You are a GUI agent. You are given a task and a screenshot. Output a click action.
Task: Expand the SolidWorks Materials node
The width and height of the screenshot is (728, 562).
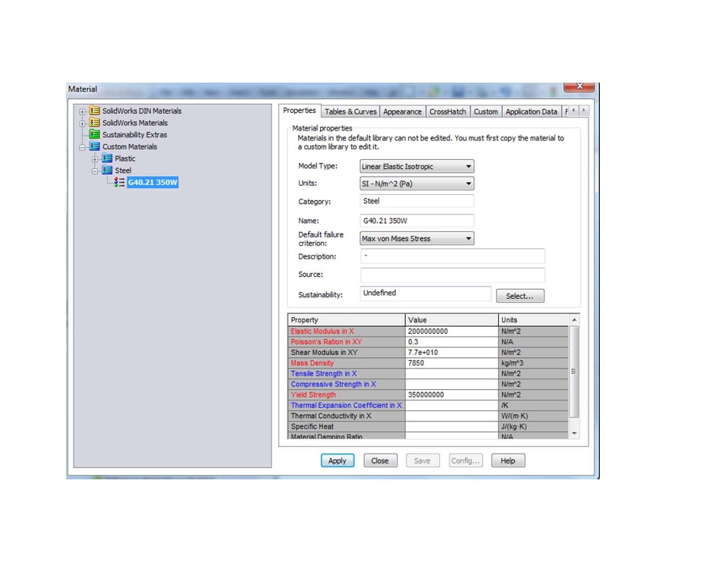pos(82,123)
